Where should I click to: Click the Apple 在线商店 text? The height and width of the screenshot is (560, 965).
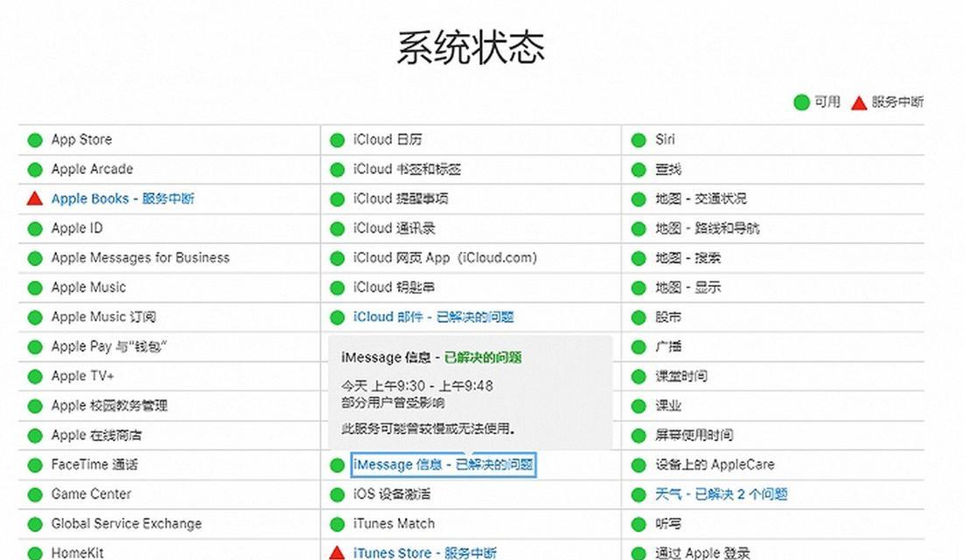(96, 435)
